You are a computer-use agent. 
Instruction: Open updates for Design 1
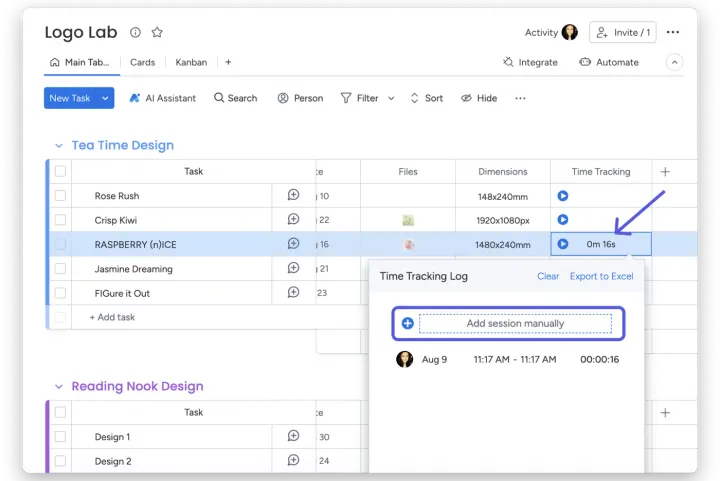[293, 436]
